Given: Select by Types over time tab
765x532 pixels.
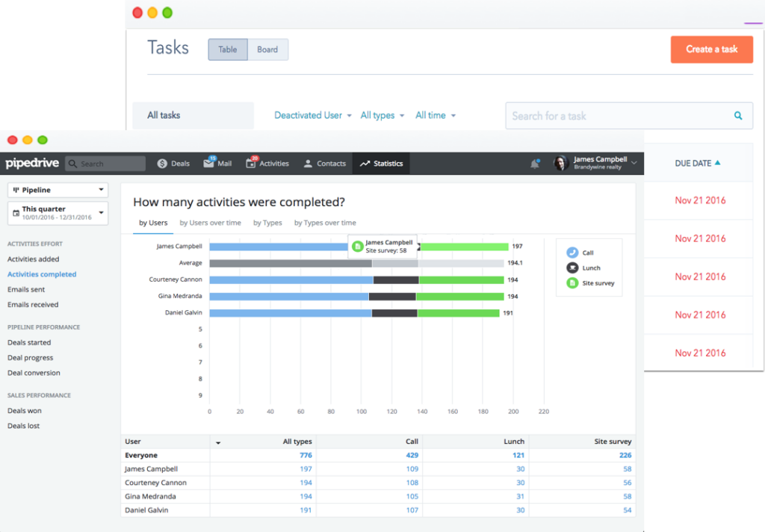Looking at the screenshot, I should pos(325,223).
